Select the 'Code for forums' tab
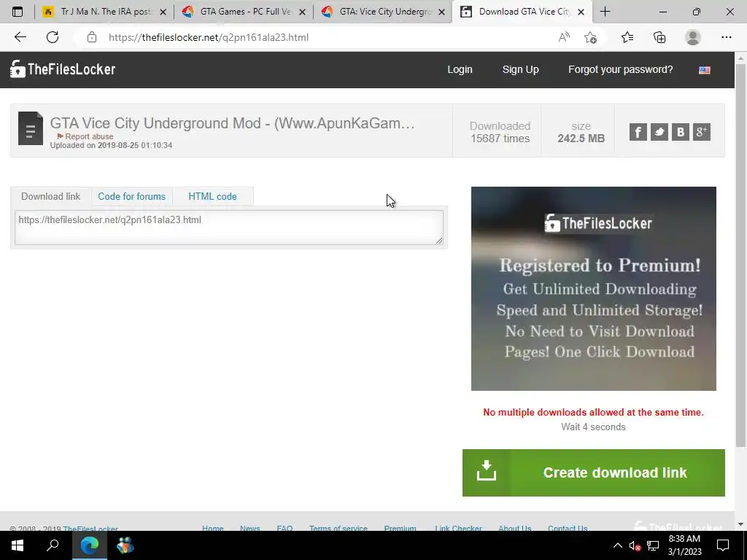The image size is (747, 560). coord(131,197)
